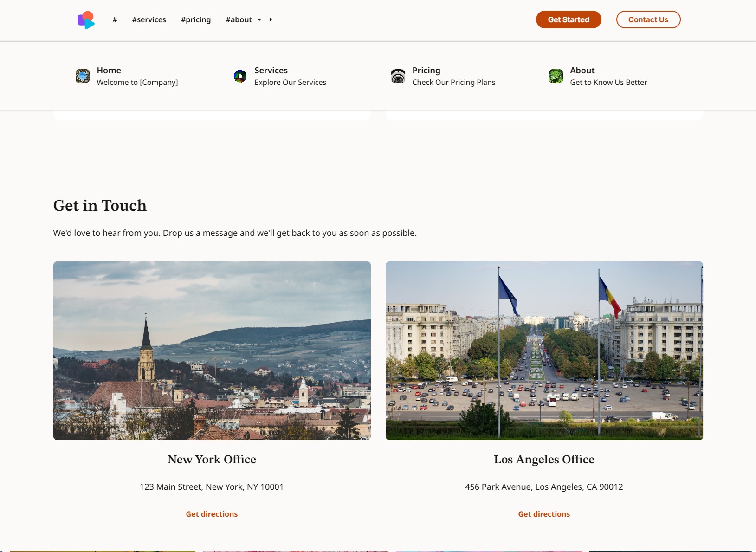Viewport: 756px width, 552px height.
Task: Click the "Los Angeles Office" title
Action: tap(544, 459)
